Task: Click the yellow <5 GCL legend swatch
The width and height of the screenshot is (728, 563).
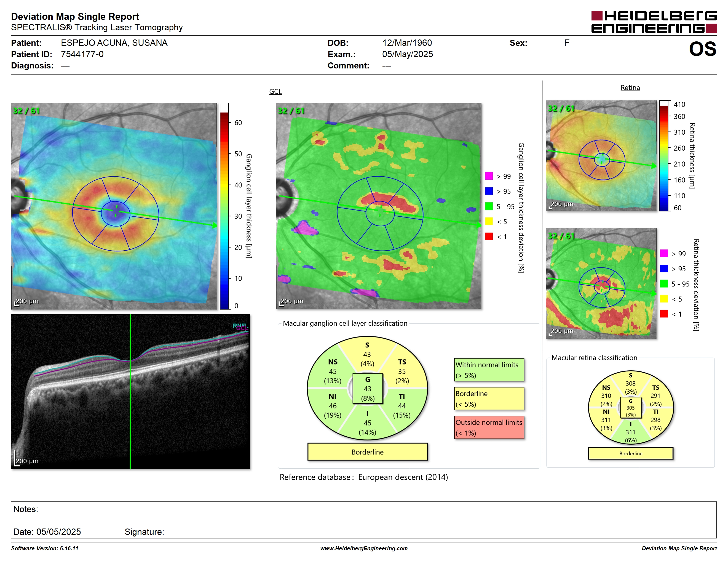Action: (489, 221)
